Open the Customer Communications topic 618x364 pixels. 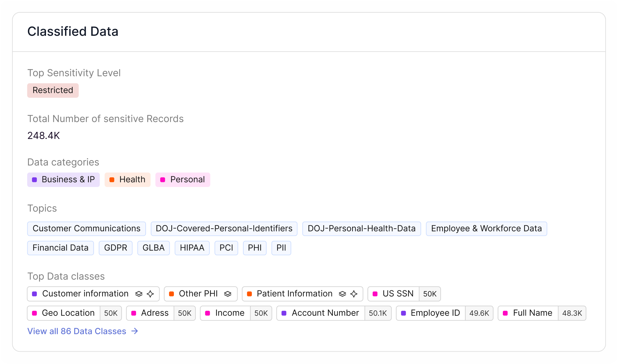[x=86, y=229]
